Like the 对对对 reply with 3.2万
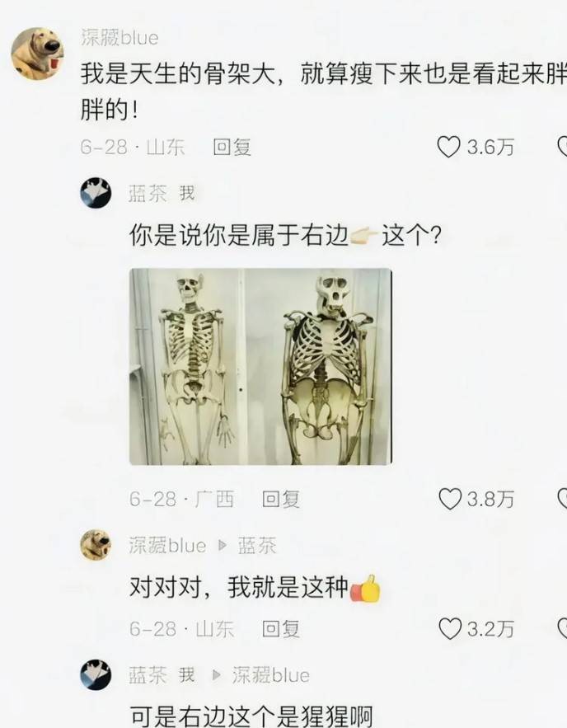The width and height of the screenshot is (567, 728). (x=450, y=628)
